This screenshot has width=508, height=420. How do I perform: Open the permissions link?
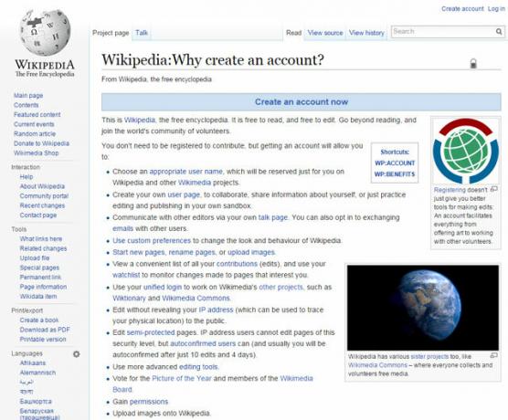149,402
